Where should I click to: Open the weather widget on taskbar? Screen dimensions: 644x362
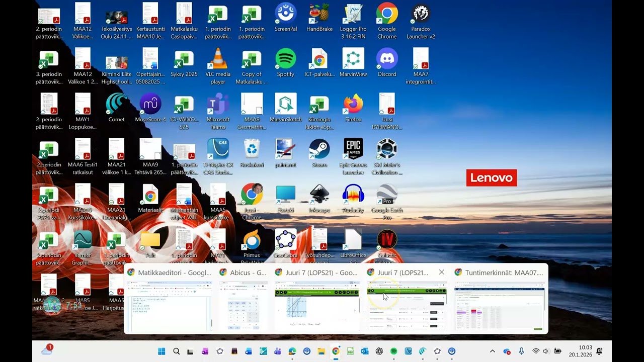point(47,350)
